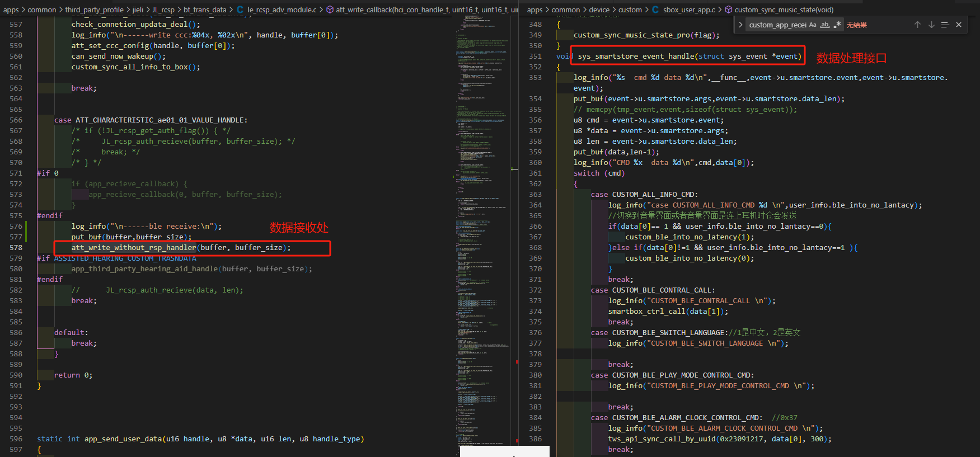Close the find widget
Screen dimensions: 980x457
pyautogui.click(x=959, y=25)
